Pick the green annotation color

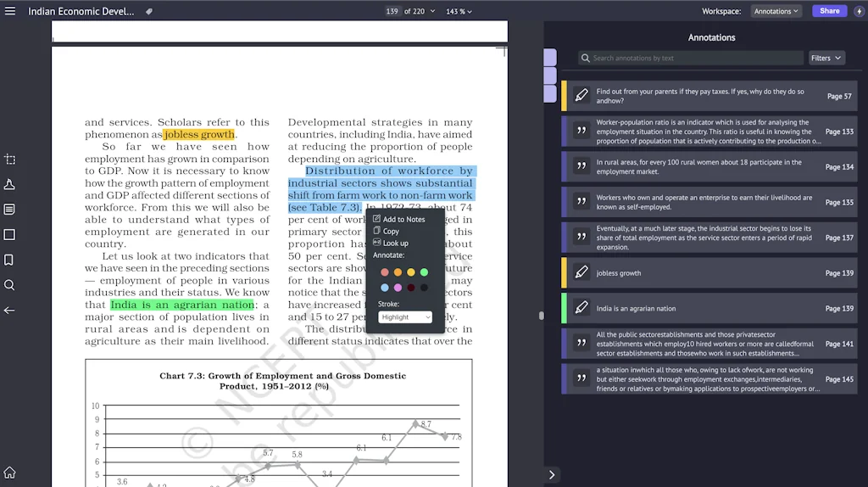pos(424,272)
